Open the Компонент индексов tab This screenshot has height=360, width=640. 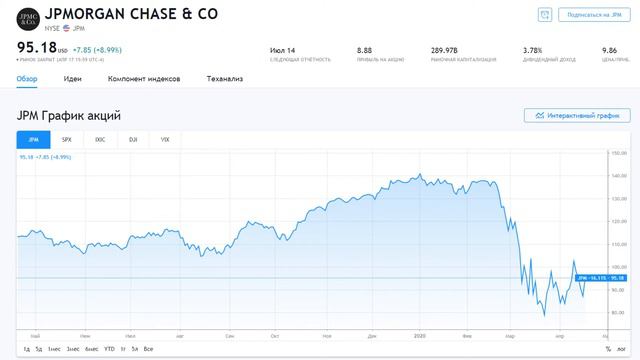(144, 79)
